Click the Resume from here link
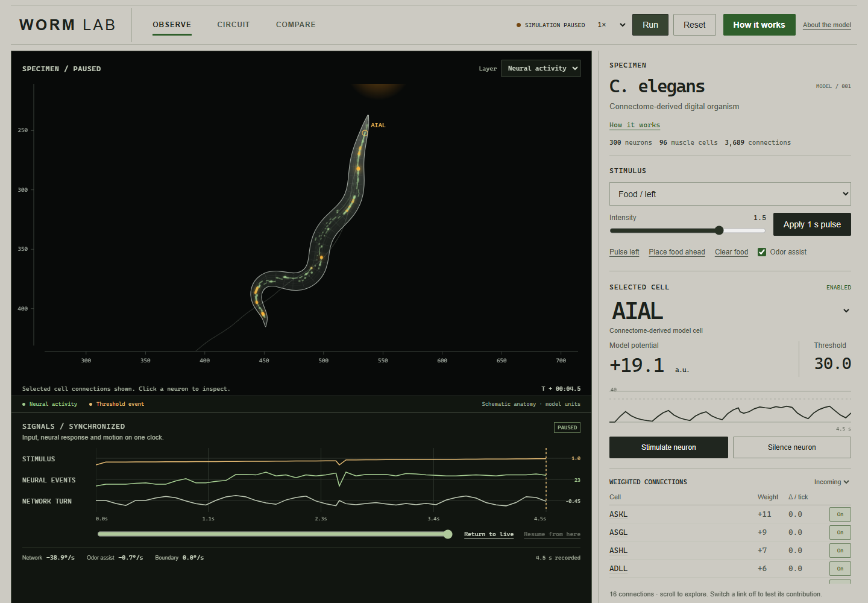Viewport: 868px width, 603px height. [x=552, y=534]
